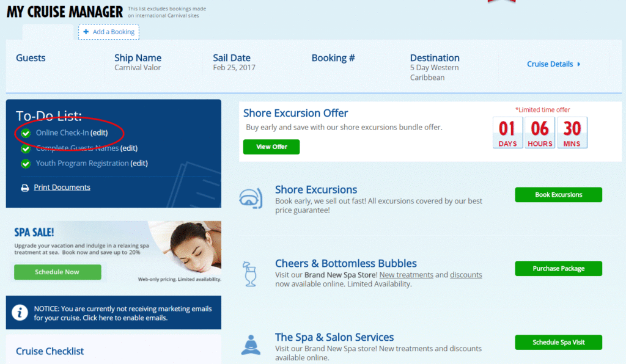Click the green checkmark next to Online Check-In
This screenshot has height=364, width=626.
pos(26,133)
